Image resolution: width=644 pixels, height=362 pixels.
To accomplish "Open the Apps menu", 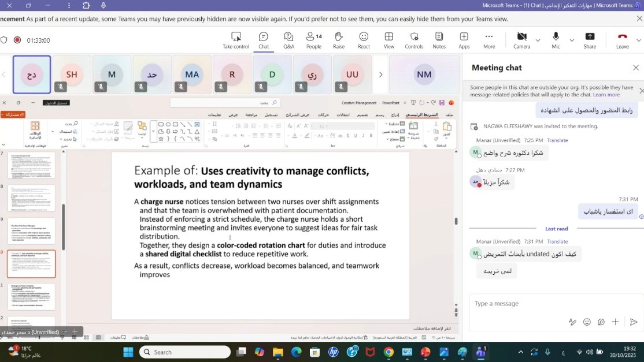I will point(464,40).
